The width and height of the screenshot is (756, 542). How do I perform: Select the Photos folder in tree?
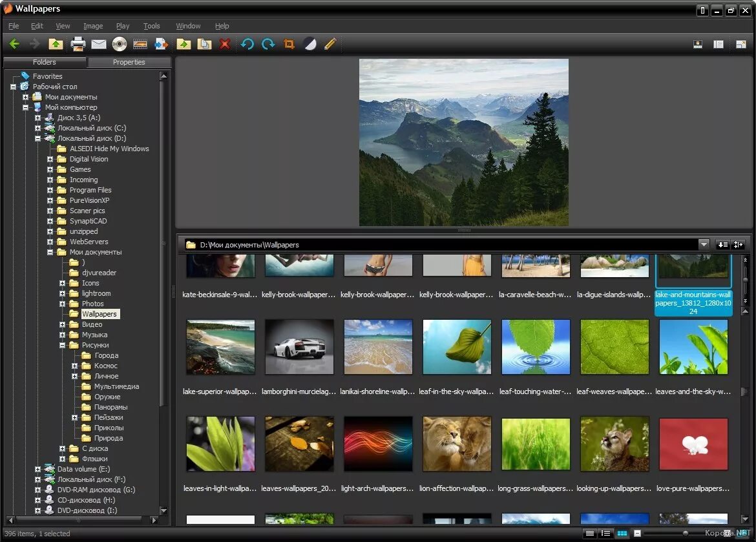pyautogui.click(x=92, y=304)
